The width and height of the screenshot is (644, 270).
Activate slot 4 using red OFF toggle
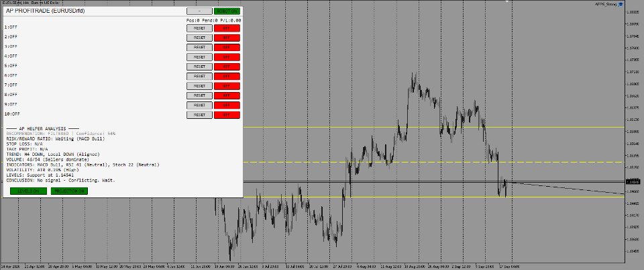click(x=227, y=57)
